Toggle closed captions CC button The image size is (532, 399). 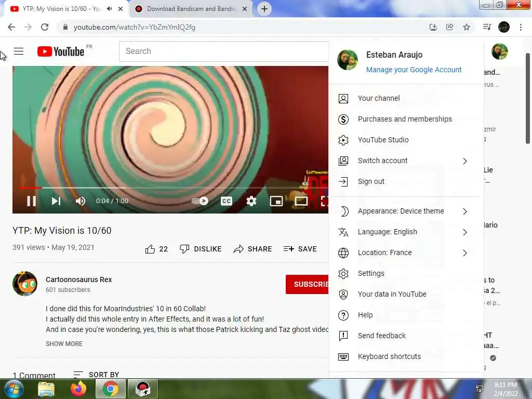click(227, 201)
